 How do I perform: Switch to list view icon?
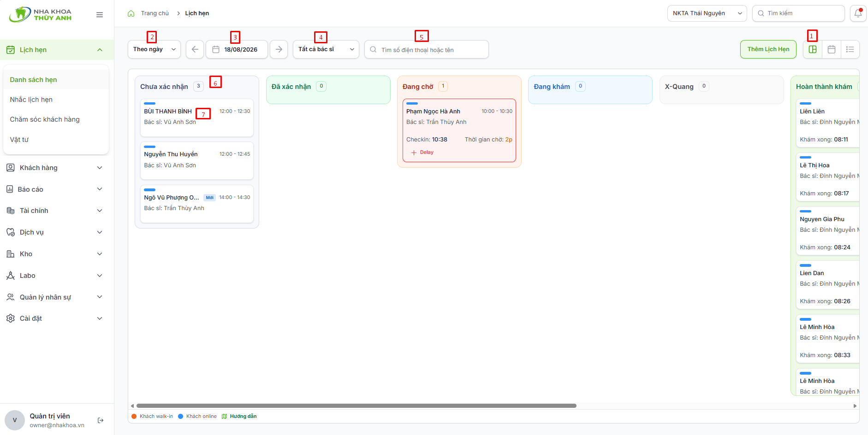pos(850,49)
